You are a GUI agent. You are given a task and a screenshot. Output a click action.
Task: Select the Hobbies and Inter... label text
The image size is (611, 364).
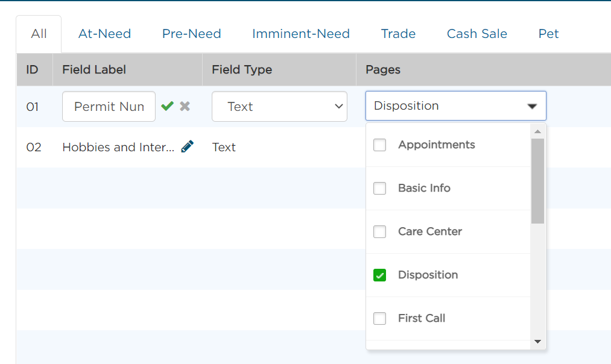[x=118, y=147]
